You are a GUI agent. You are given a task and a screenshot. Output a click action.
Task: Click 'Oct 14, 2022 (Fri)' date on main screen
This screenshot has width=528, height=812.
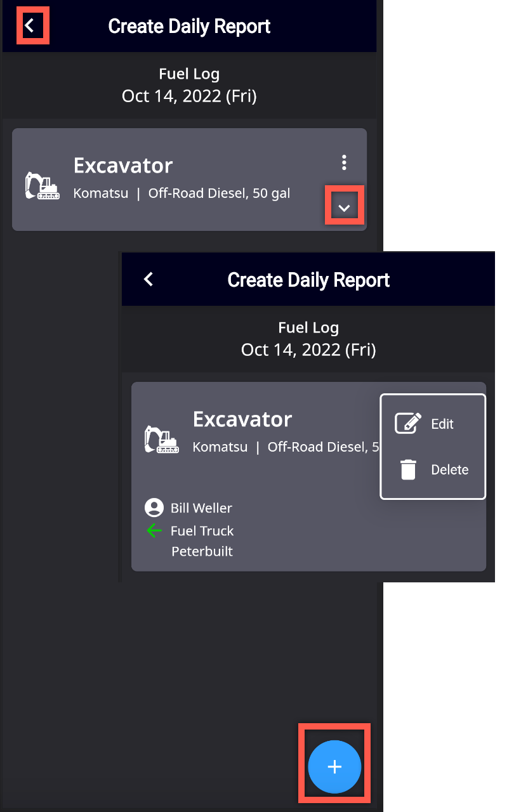coord(189,96)
